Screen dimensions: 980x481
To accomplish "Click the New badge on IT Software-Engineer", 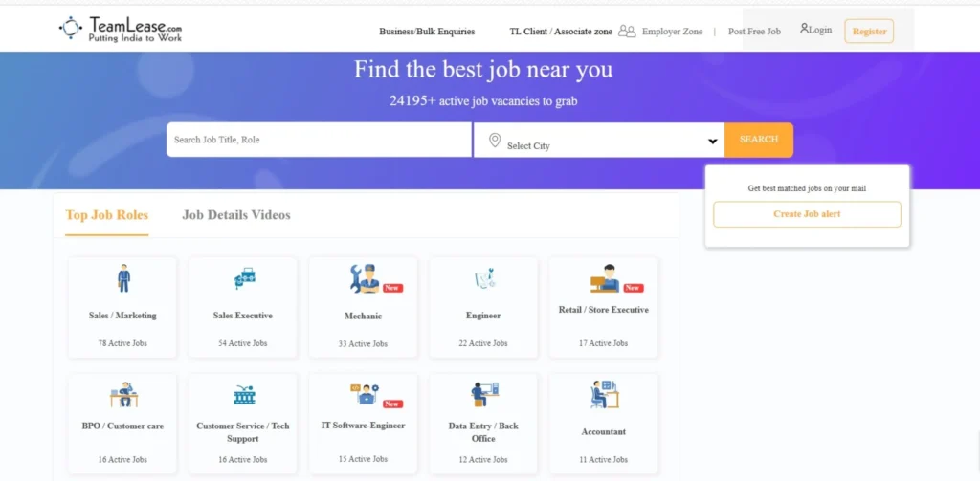I will point(392,404).
